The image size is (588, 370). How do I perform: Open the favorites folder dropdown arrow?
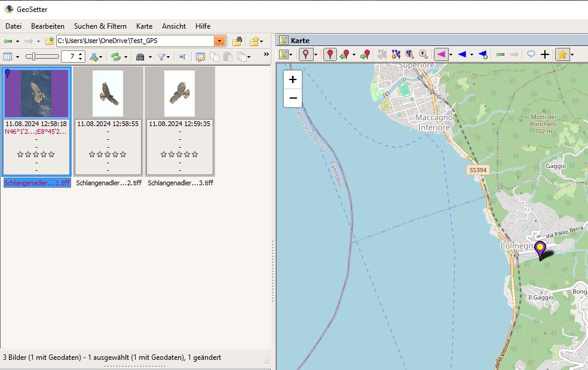point(262,41)
